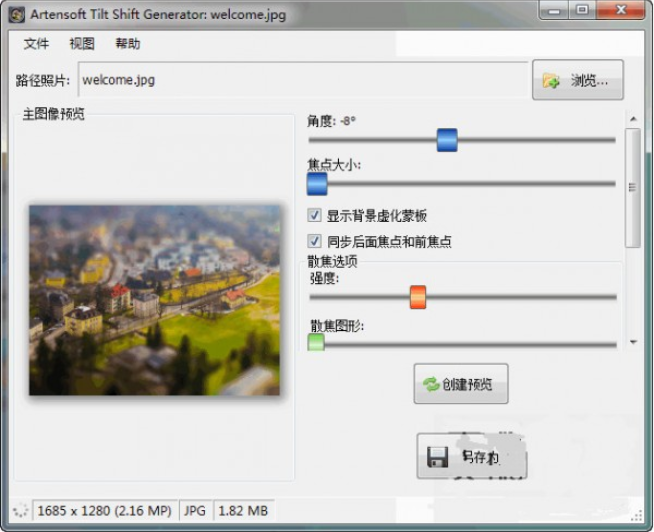This screenshot has width=654, height=532.
Task: Click the floppy disk save icon
Action: coord(437,457)
